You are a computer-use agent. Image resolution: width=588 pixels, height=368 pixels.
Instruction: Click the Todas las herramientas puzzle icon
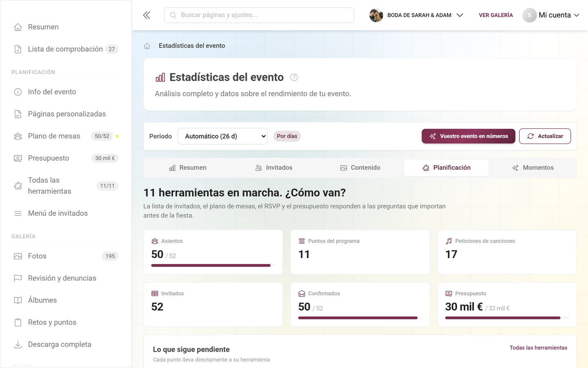[18, 186]
